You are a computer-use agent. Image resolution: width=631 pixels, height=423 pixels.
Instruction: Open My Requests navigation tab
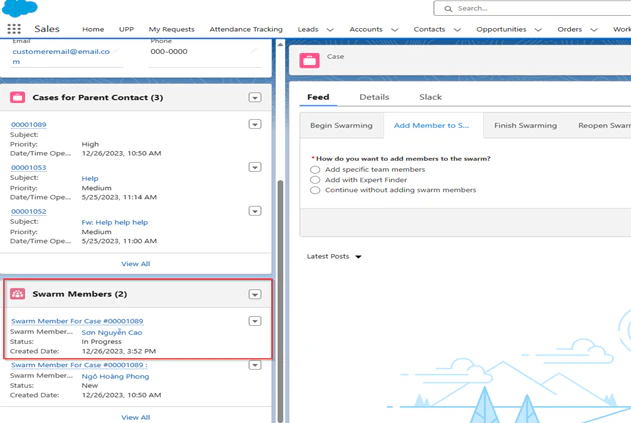(171, 29)
